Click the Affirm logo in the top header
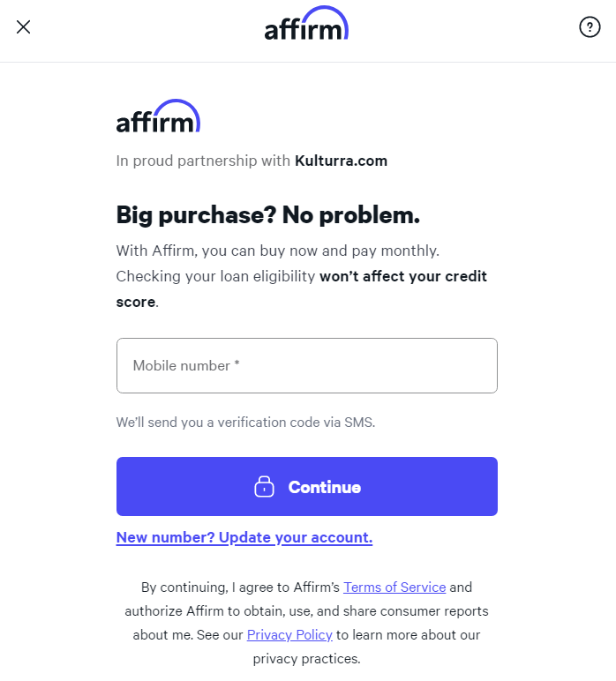 point(304,26)
